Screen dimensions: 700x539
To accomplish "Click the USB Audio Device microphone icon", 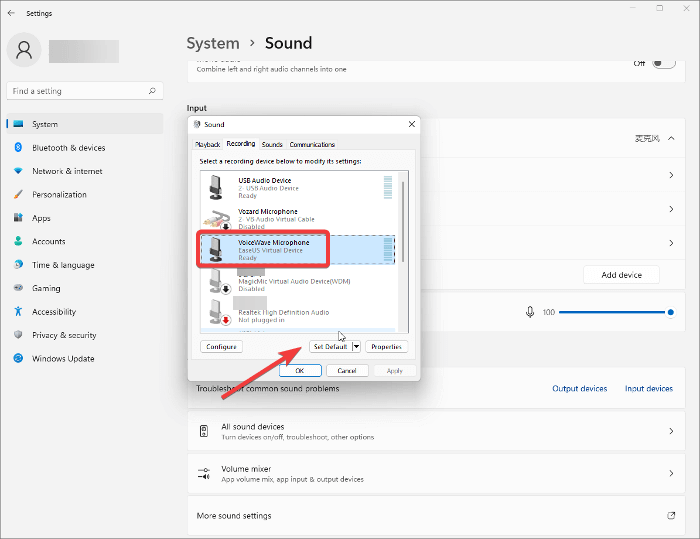I will coord(217,187).
